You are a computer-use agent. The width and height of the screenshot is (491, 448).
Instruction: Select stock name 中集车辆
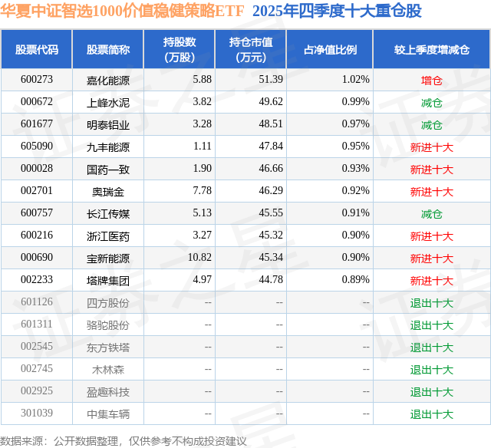(x=108, y=413)
